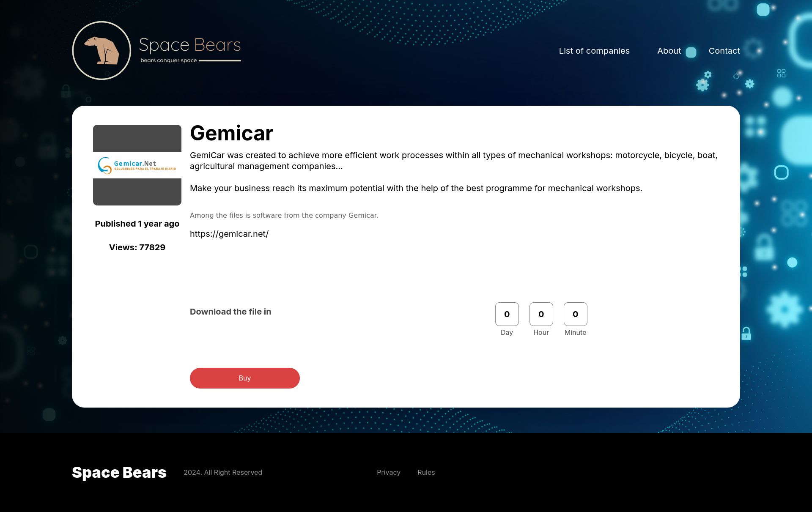Click the Views: 77829 counter

pyautogui.click(x=137, y=247)
